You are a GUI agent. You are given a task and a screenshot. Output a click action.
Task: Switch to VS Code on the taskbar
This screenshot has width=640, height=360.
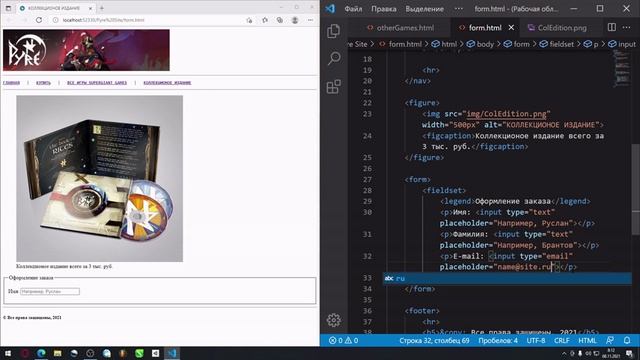pyautogui.click(x=172, y=353)
